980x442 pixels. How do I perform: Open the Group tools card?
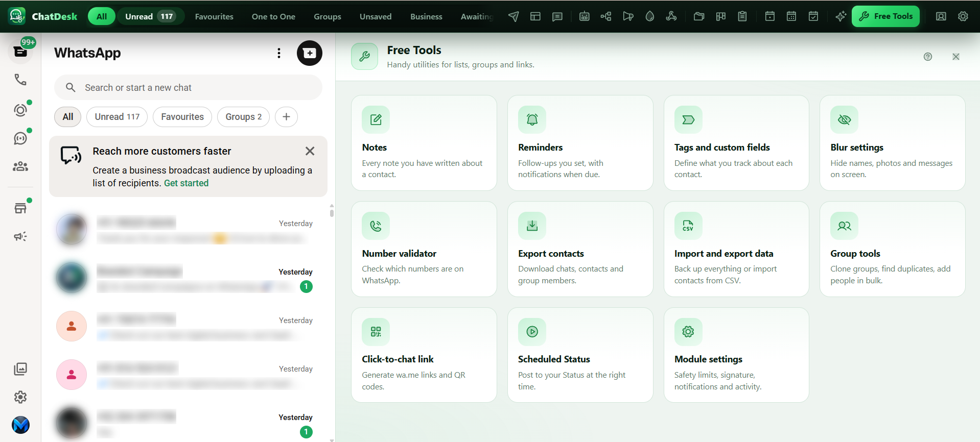893,249
